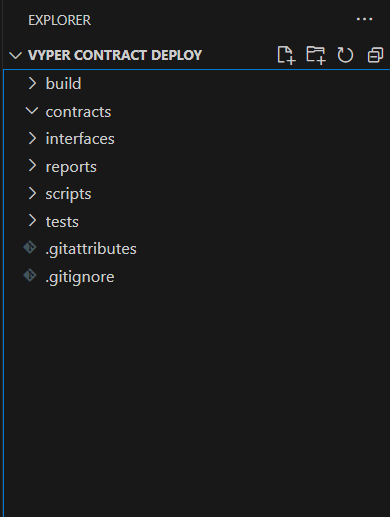Click the New File icon
Image resolution: width=390 pixels, height=517 pixels.
286,55
